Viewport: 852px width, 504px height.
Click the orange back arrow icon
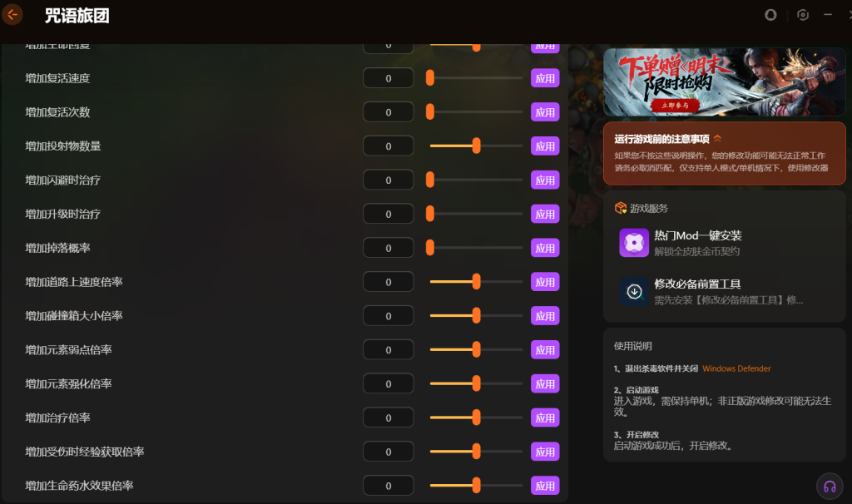click(x=12, y=15)
